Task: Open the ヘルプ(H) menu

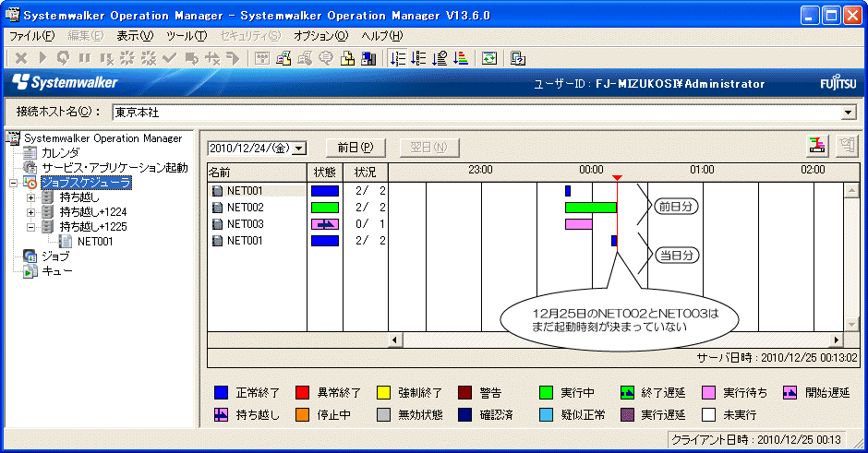Action: pos(382,36)
